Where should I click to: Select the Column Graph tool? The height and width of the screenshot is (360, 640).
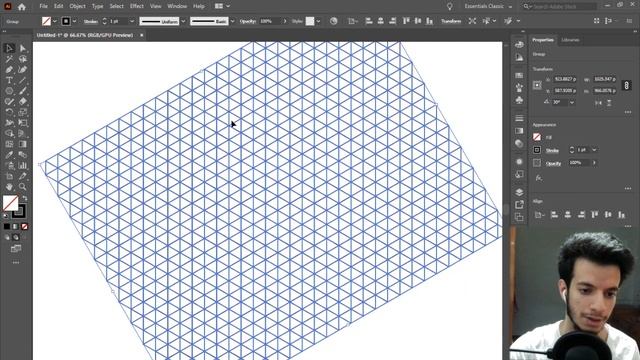[22, 166]
